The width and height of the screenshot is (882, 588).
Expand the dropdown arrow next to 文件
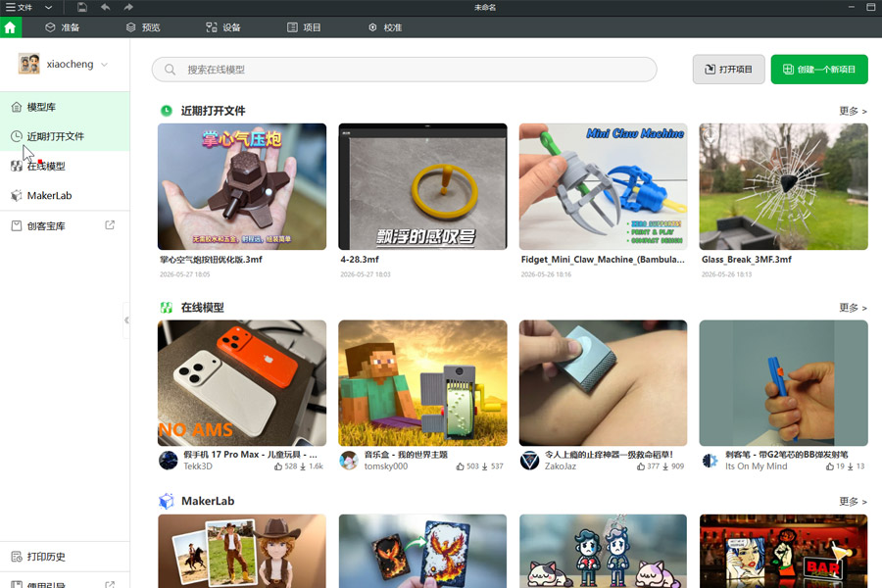[x=48, y=7]
